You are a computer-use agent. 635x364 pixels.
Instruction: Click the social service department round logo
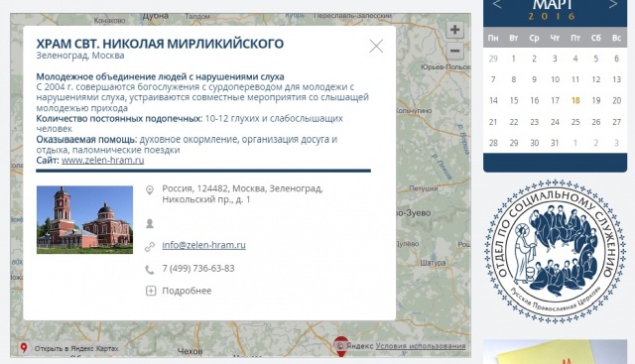pyautogui.click(x=556, y=252)
